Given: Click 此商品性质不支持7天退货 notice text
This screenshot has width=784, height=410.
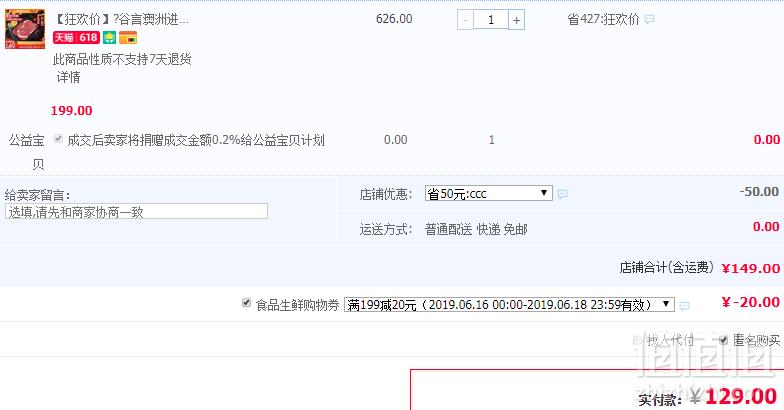Looking at the screenshot, I should [x=122, y=60].
